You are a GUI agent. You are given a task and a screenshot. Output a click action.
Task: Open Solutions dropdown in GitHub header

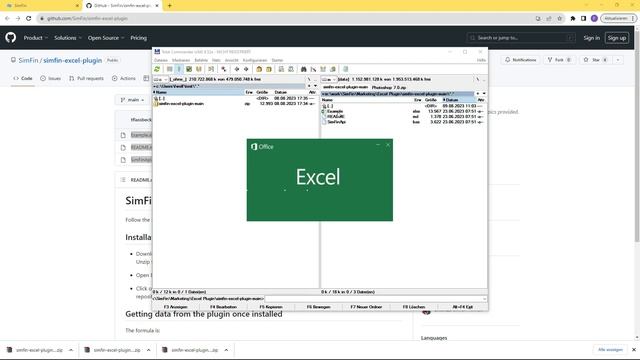click(x=68, y=38)
